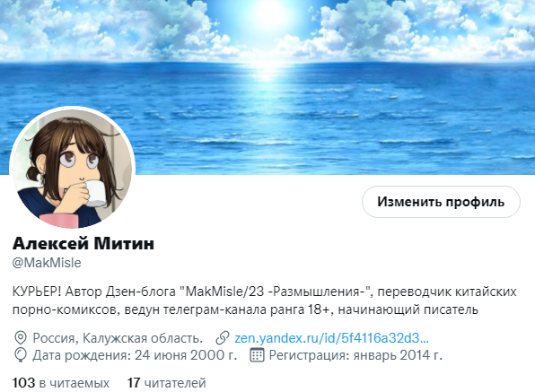Click the bio line starting with КУРЬЕР
The width and height of the screenshot is (535, 392).
tap(265, 292)
